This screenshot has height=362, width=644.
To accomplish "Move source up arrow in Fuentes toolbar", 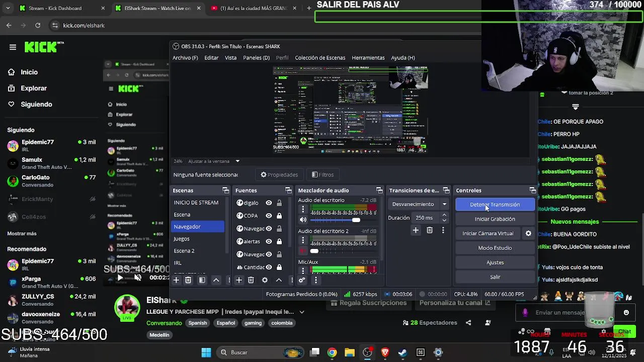I will click(x=279, y=280).
